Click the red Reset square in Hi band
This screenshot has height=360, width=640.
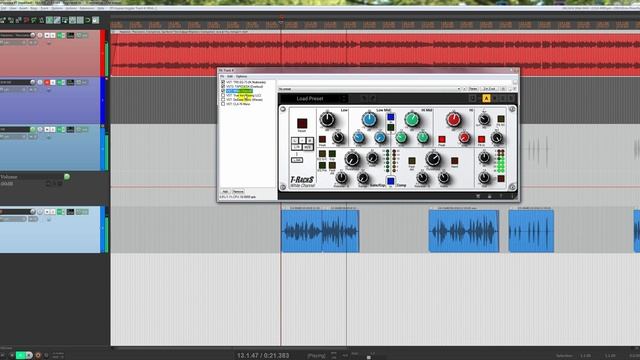point(442,139)
